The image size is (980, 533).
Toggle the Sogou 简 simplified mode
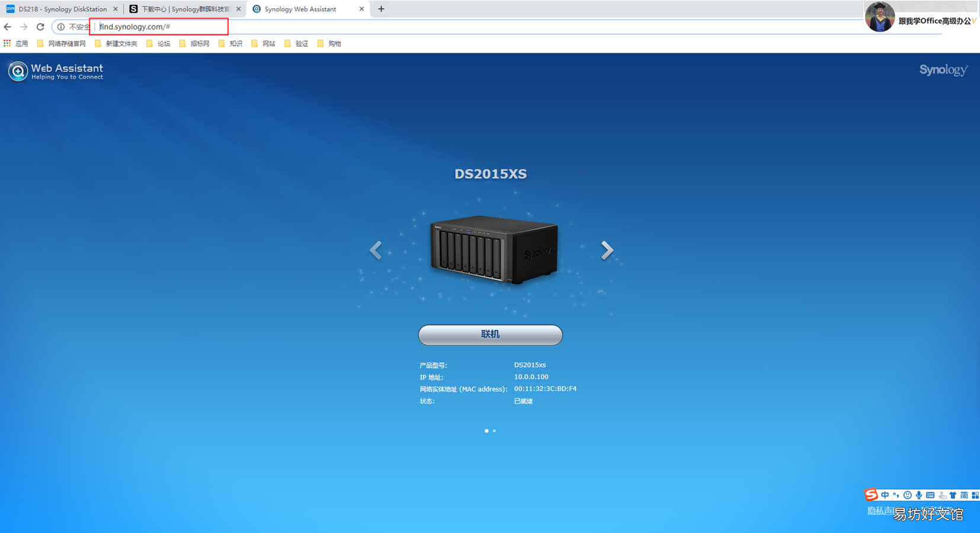tap(964, 495)
